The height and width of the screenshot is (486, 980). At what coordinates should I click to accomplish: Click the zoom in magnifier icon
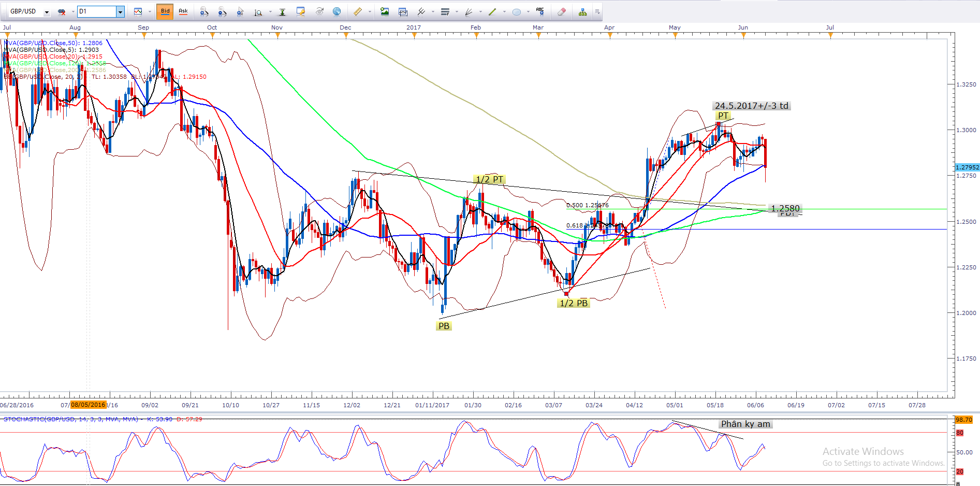coord(204,11)
